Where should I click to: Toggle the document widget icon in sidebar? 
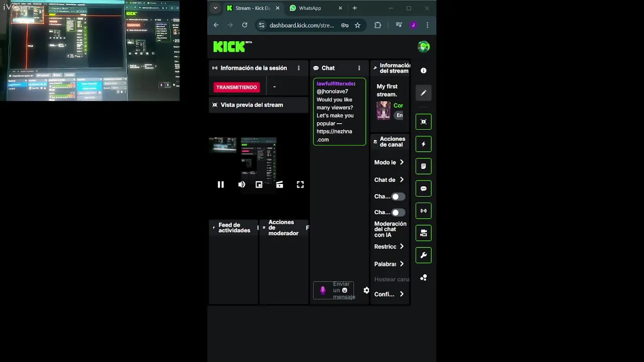pos(424,166)
